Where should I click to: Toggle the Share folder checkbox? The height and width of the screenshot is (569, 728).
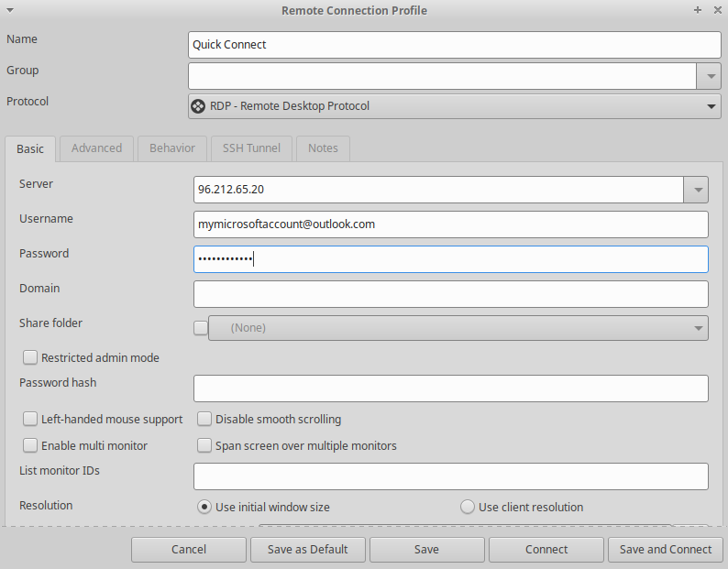(x=201, y=327)
